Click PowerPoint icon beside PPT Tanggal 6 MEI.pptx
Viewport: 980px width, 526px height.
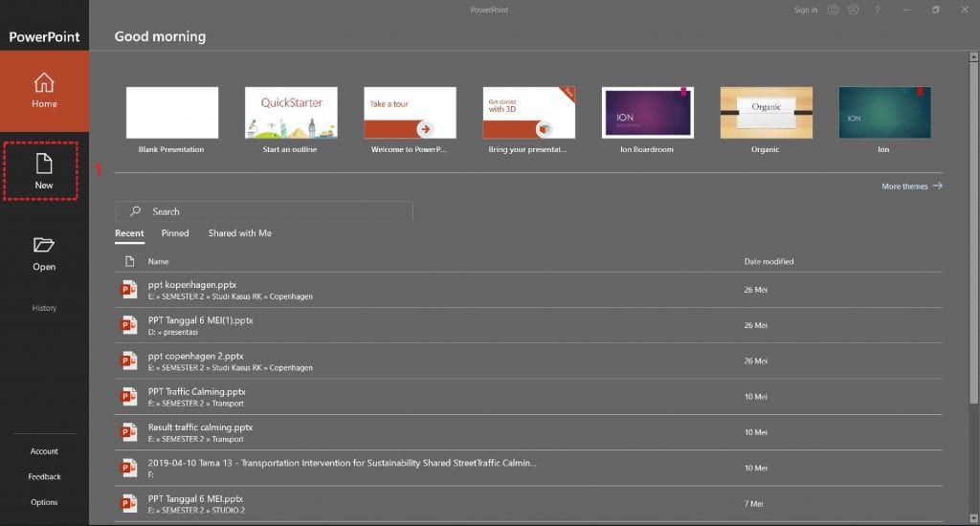[129, 503]
